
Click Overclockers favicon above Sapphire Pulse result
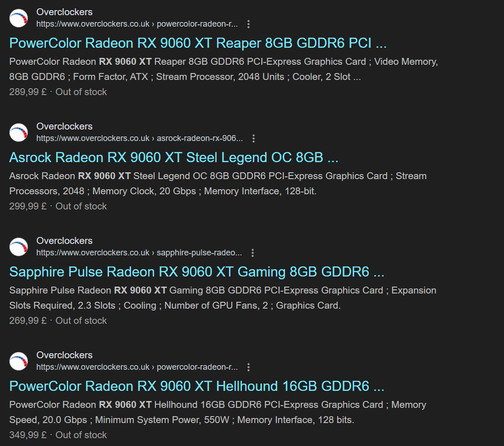tap(19, 247)
